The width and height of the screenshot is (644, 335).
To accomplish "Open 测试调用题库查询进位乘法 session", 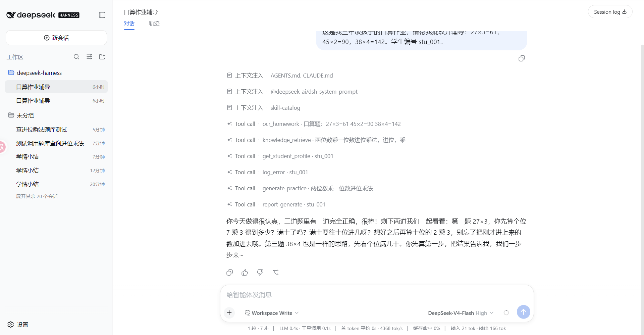I will (56, 143).
